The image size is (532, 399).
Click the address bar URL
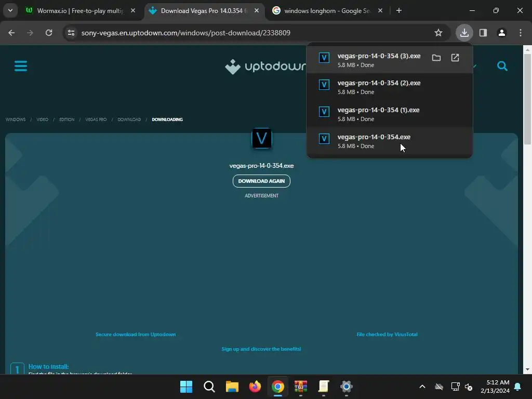(x=185, y=33)
